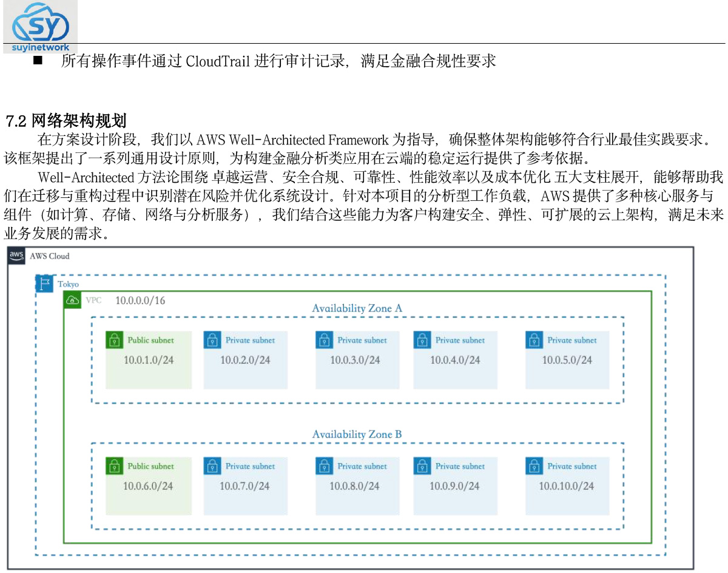
Task: Click the black square bullet marker
Action: coord(38,61)
